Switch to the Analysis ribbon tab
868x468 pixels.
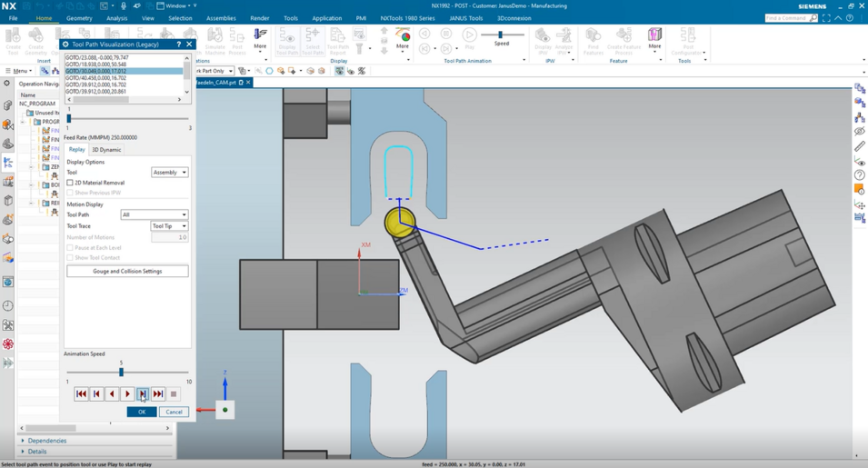[117, 18]
